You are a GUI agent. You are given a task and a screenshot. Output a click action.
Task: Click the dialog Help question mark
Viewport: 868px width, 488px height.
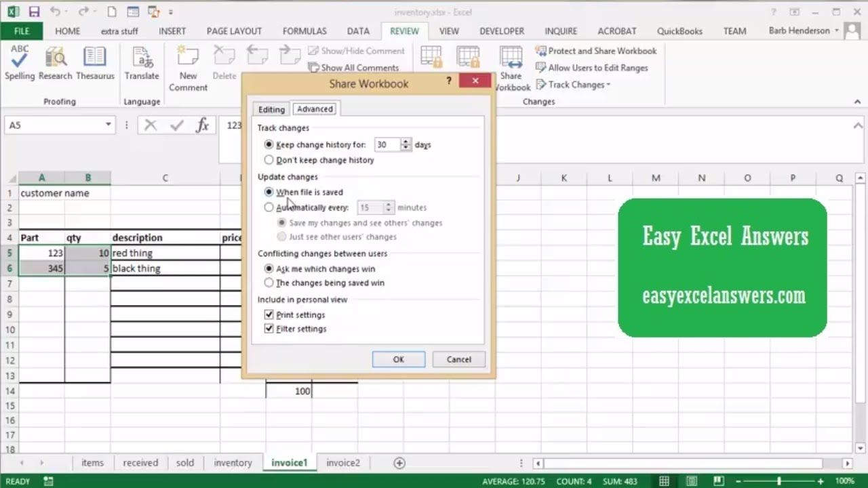(x=448, y=81)
